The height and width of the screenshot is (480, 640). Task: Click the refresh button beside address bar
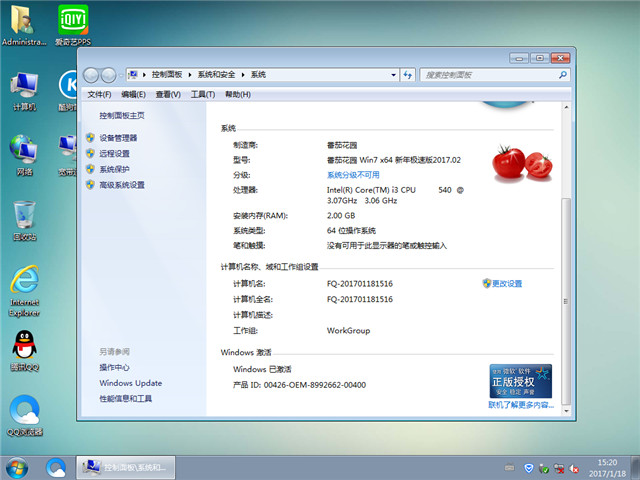click(x=407, y=75)
